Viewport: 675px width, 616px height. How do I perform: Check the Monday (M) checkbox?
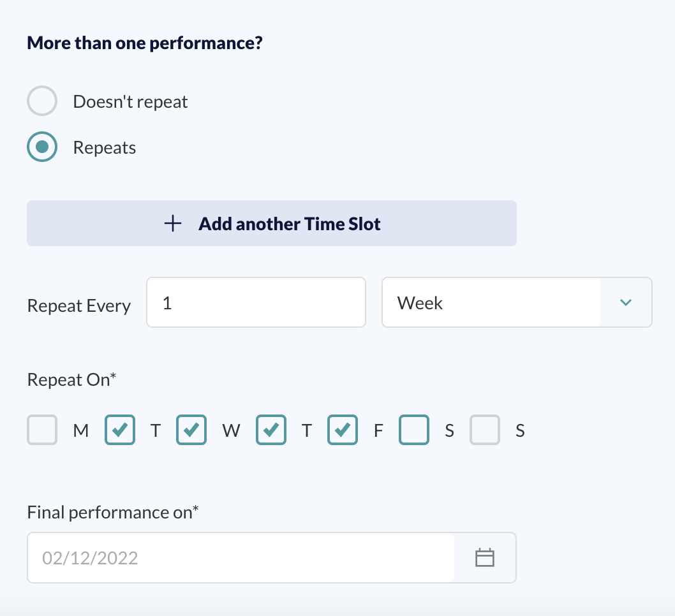(x=42, y=430)
